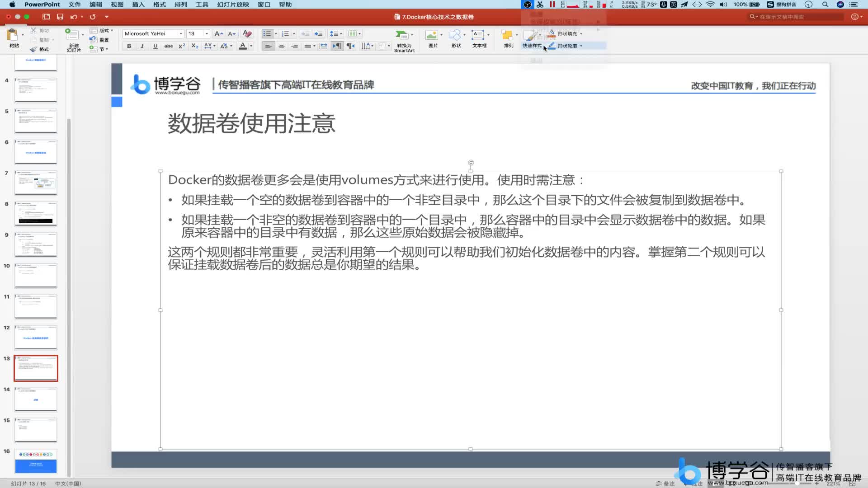Click the feedback smiley face icon
Screen dimensions: 868x488
click(x=854, y=17)
